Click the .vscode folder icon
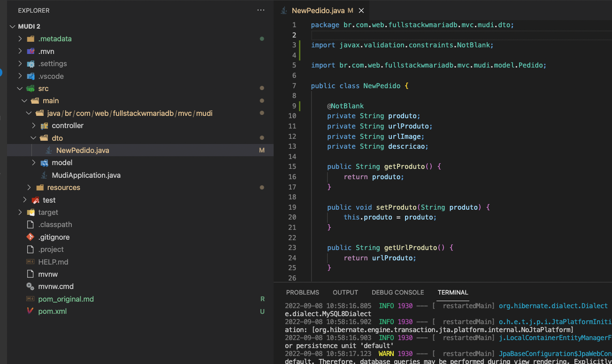612x364 pixels. click(31, 76)
